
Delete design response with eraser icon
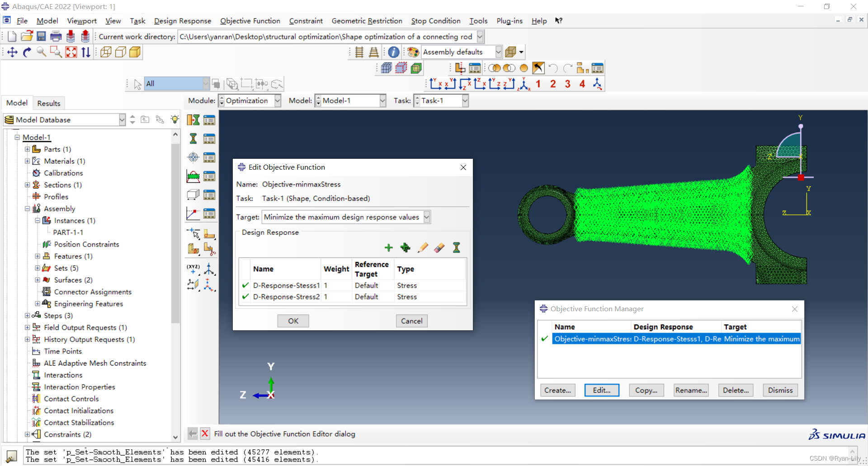tap(439, 247)
